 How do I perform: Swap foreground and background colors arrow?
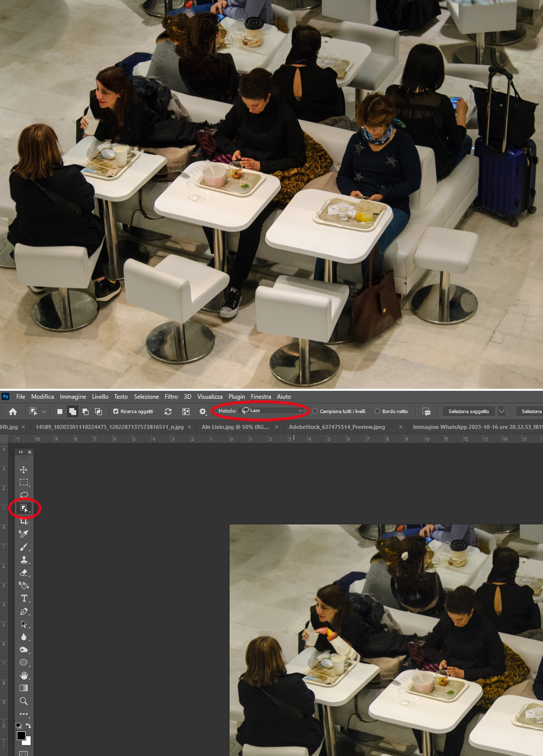28,726
